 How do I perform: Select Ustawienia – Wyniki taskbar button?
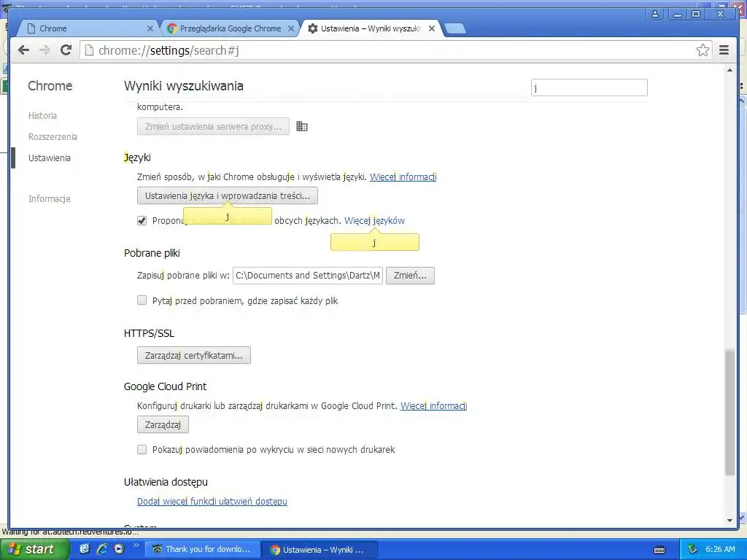tap(320, 550)
